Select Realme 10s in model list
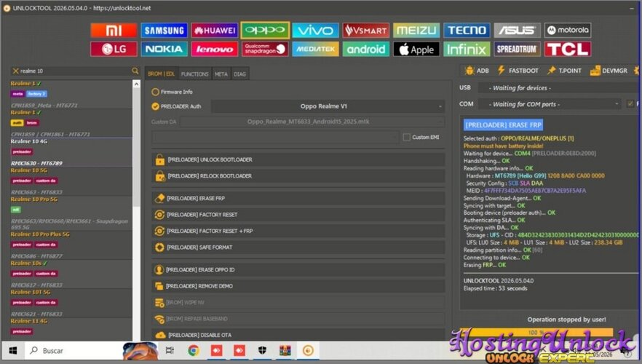 71,274
